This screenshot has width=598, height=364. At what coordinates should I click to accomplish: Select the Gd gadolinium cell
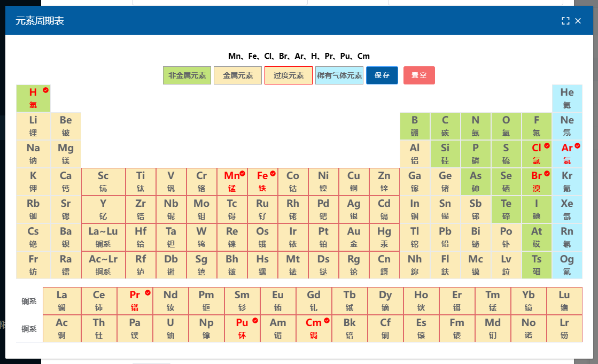(x=314, y=301)
